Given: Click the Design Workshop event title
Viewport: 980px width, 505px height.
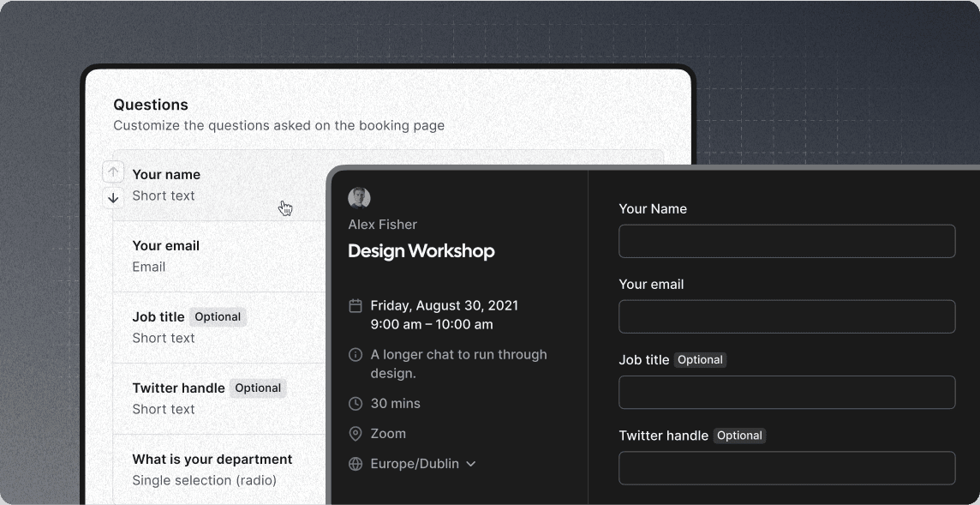Looking at the screenshot, I should [421, 251].
